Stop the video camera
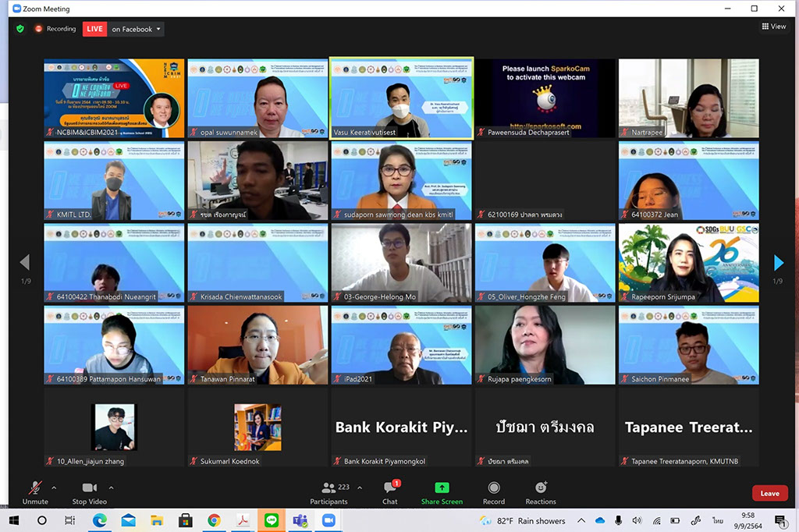 [90, 492]
